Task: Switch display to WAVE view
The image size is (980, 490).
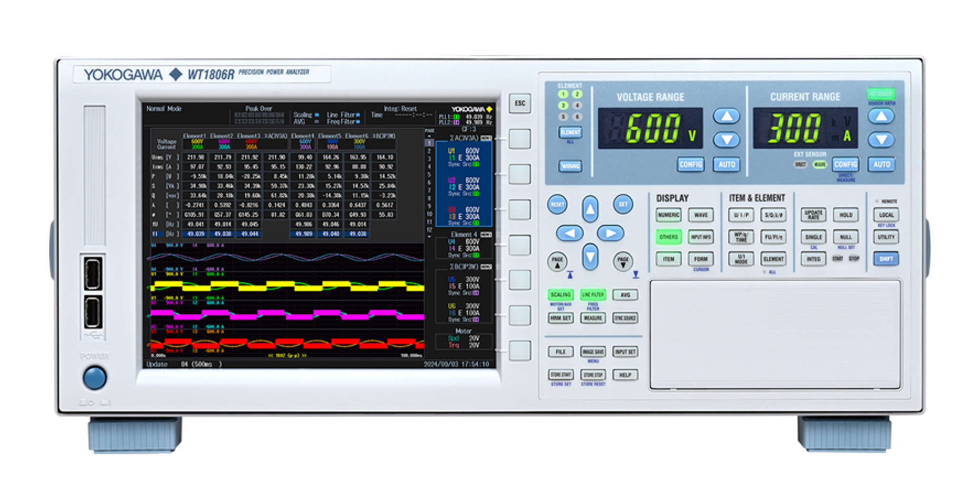Action: pyautogui.click(x=701, y=215)
